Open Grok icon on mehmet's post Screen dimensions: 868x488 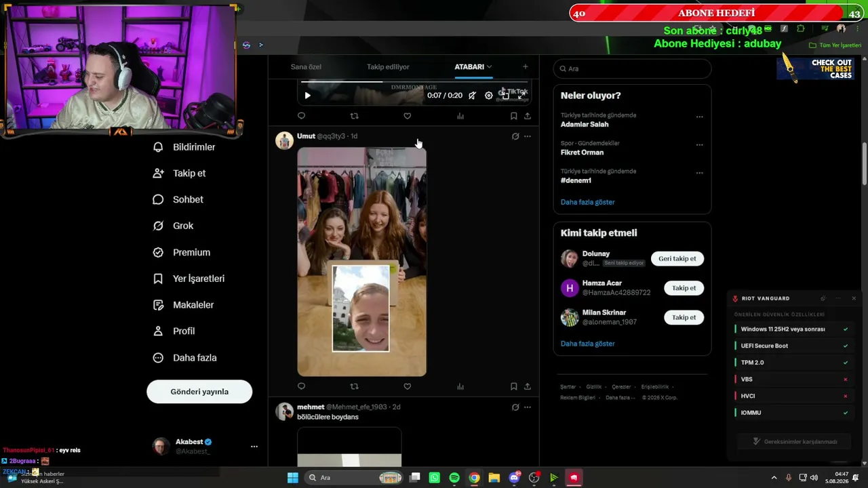tap(515, 407)
